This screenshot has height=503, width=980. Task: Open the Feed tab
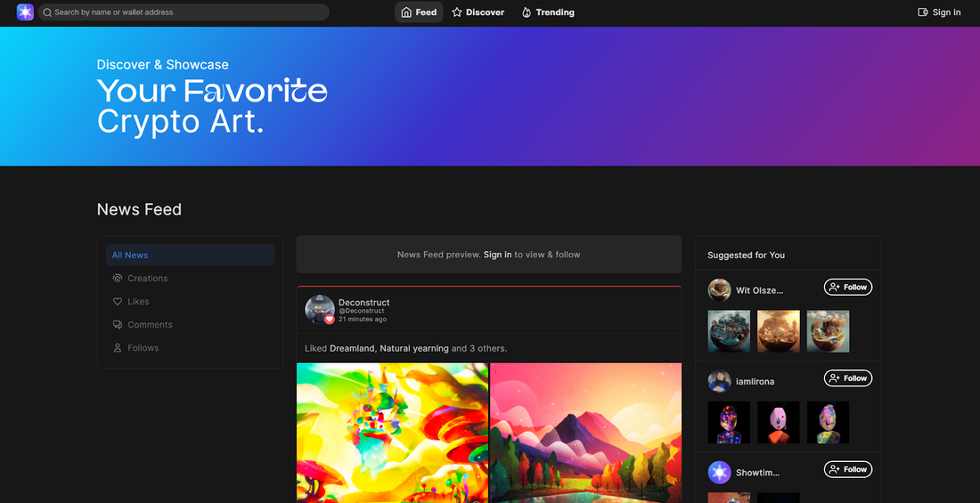419,12
